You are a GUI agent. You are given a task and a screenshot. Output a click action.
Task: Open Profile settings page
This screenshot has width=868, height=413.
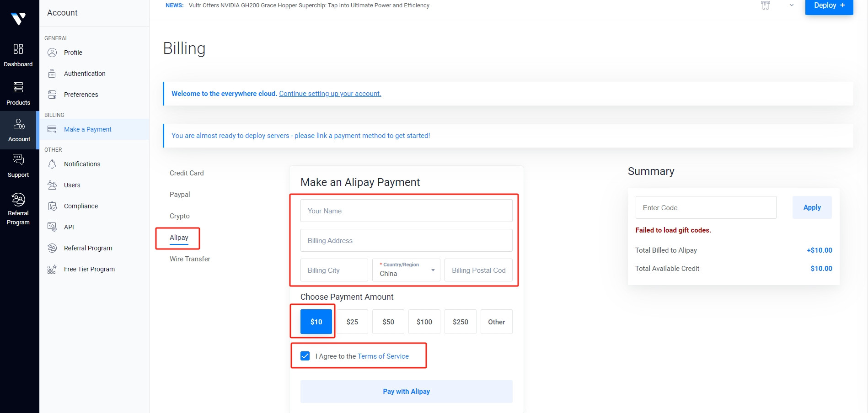[x=73, y=53]
